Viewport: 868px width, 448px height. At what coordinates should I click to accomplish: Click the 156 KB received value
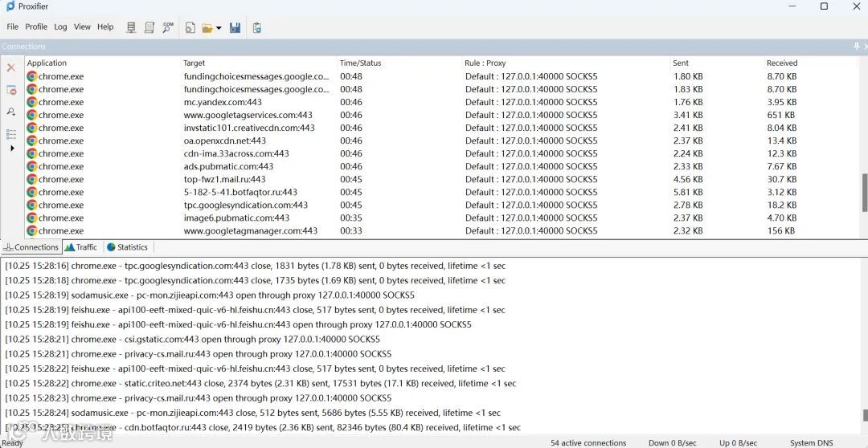781,231
